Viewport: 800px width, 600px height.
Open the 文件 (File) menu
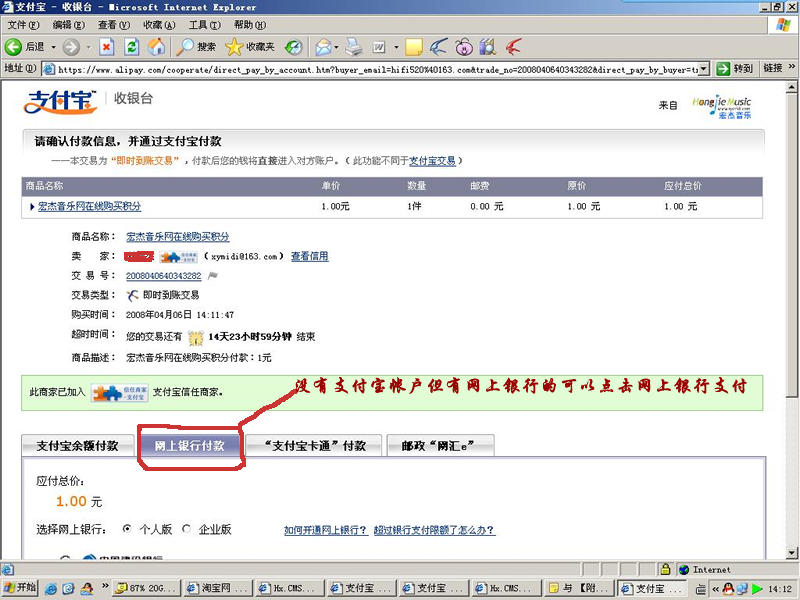(x=23, y=25)
